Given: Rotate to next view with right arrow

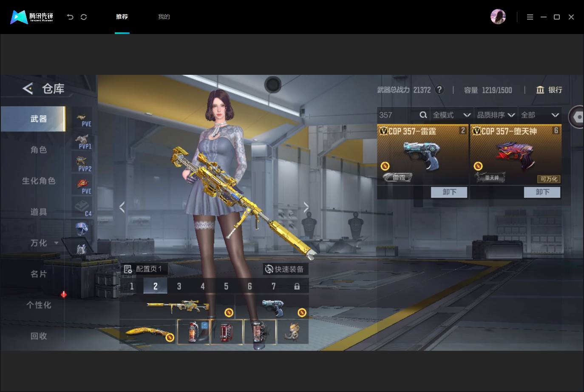Looking at the screenshot, I should [306, 207].
